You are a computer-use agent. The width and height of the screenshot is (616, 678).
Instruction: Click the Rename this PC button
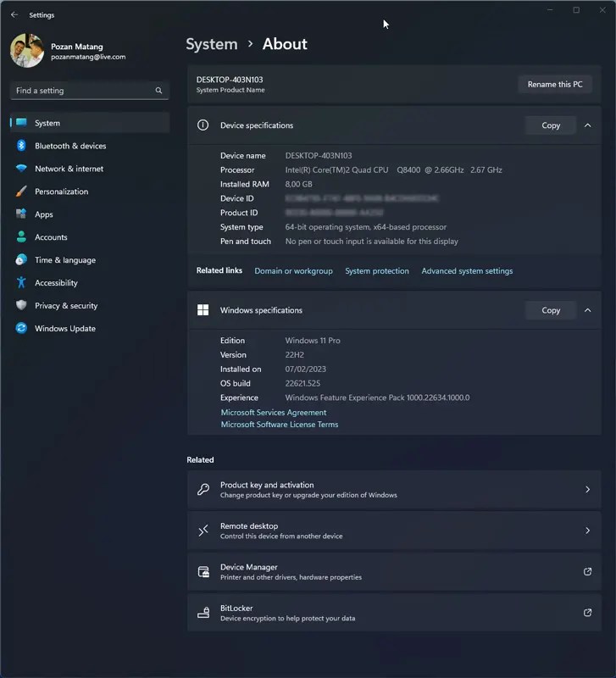(x=555, y=84)
